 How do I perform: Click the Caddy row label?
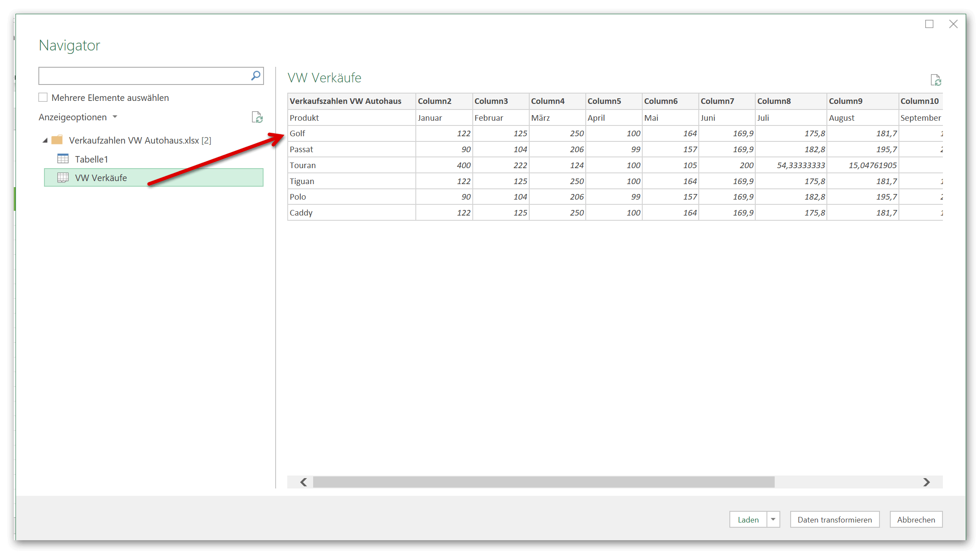[352, 213]
